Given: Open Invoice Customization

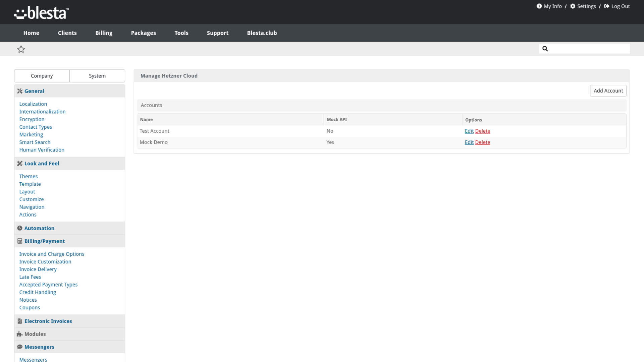Looking at the screenshot, I should pos(45,262).
